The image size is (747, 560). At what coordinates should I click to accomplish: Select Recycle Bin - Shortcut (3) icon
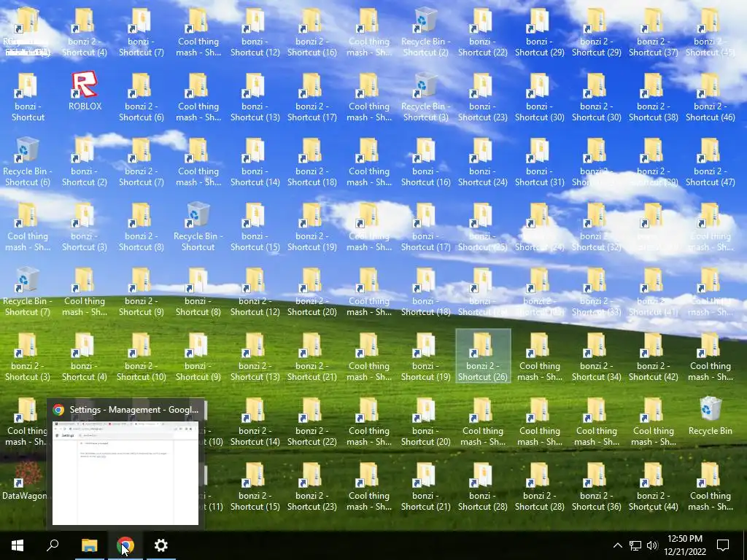point(426,97)
